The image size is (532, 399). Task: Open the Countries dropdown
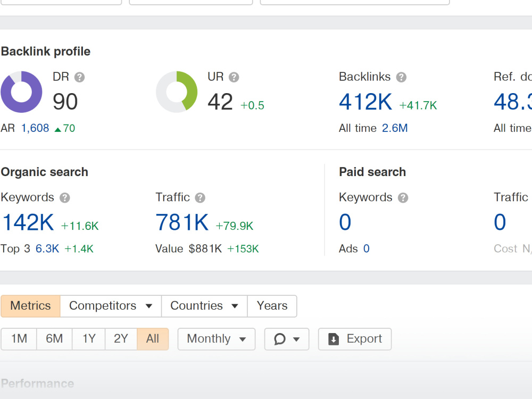(204, 306)
